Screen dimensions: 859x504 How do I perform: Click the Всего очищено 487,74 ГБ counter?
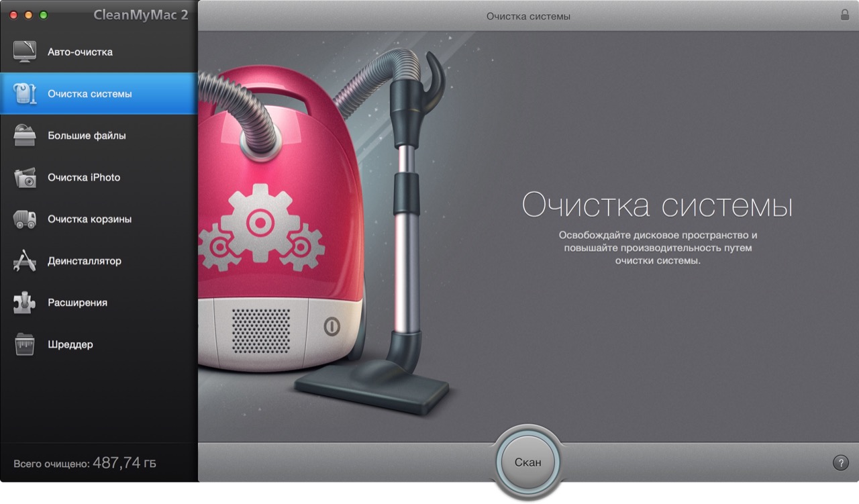[85, 463]
